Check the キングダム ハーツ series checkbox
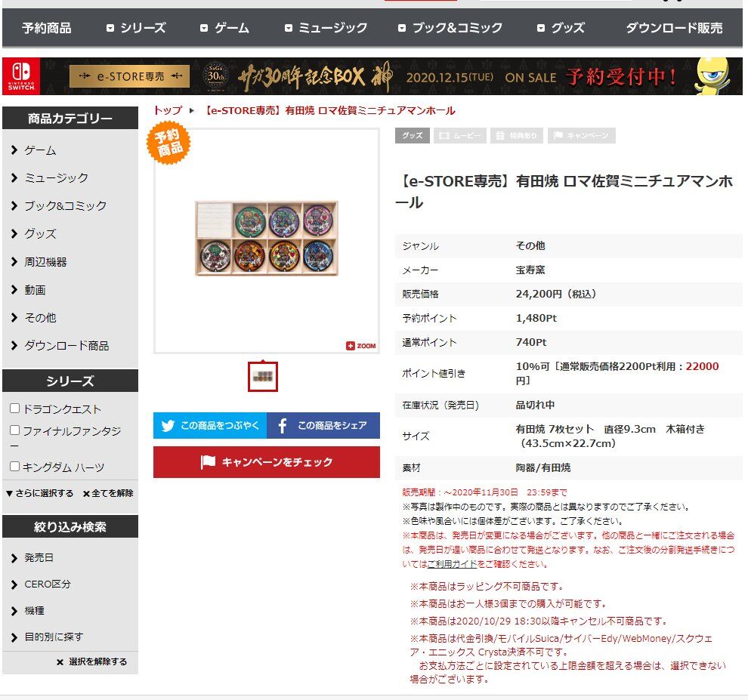This screenshot has height=700, width=748. coord(15,466)
